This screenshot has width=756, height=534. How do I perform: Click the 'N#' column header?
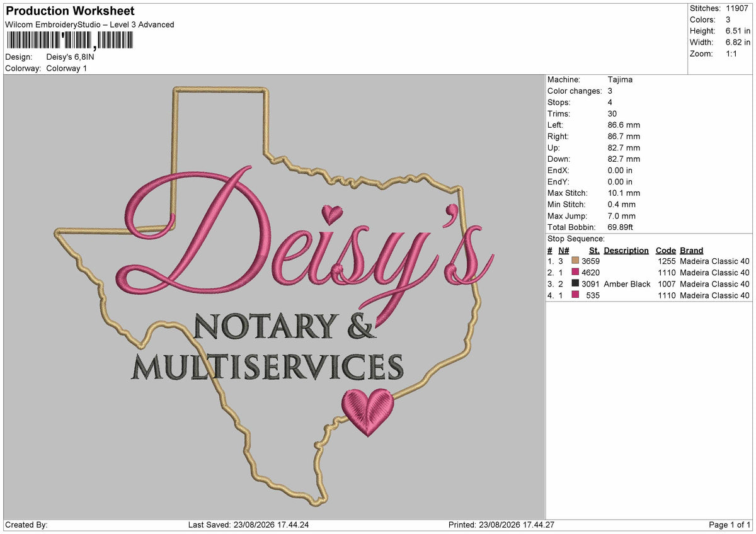click(x=564, y=250)
